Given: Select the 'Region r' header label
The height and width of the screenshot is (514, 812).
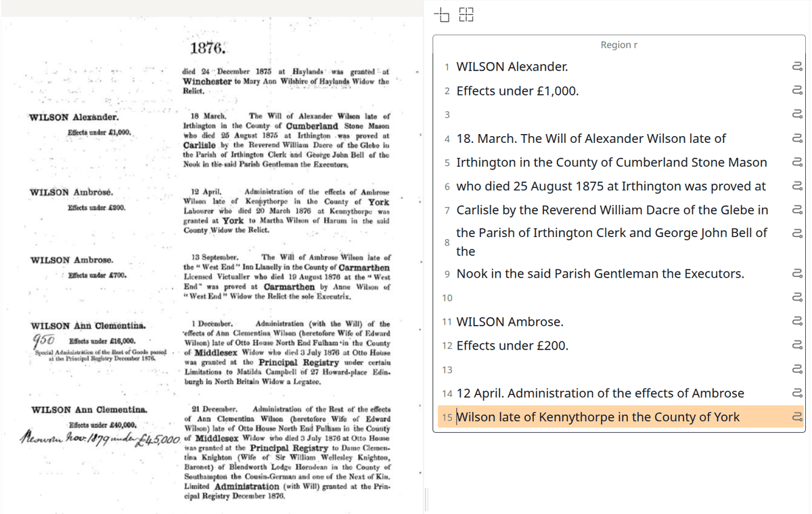Looking at the screenshot, I should pos(619,45).
